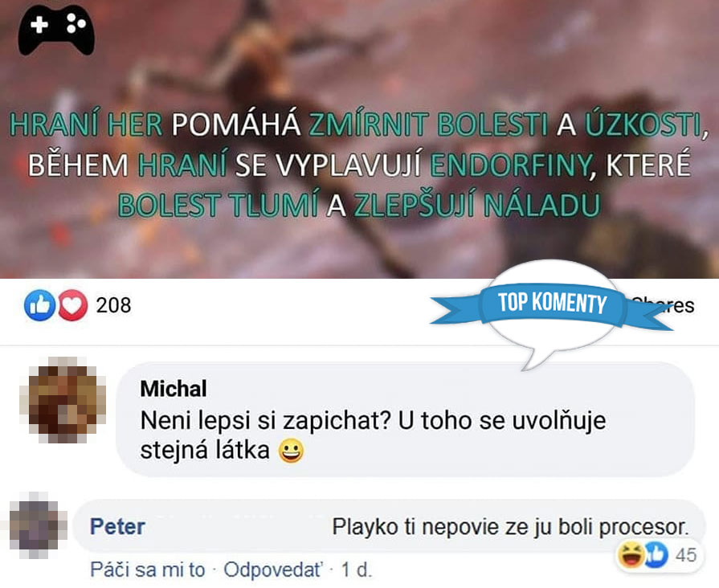View the 45 reactions on Peter's comment
719x588 pixels.
[685, 555]
